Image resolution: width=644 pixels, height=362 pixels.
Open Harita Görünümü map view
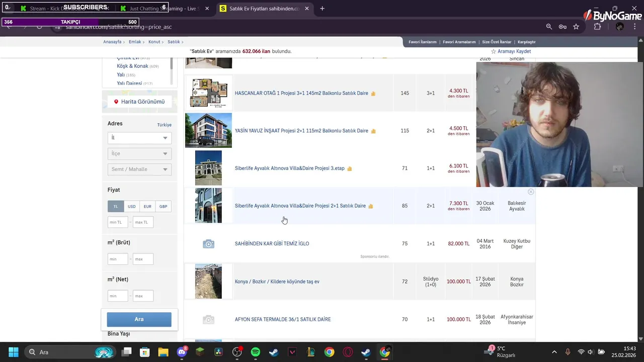[139, 102]
